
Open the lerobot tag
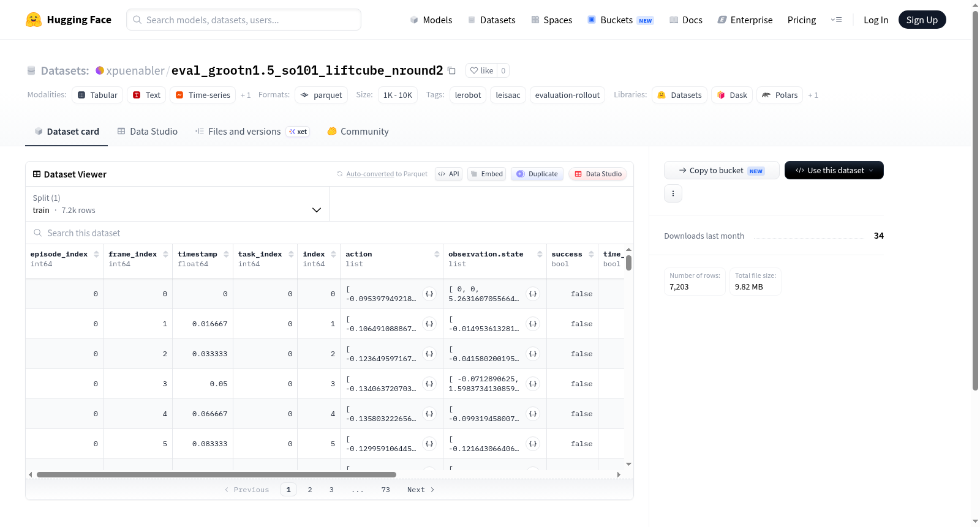coord(468,95)
